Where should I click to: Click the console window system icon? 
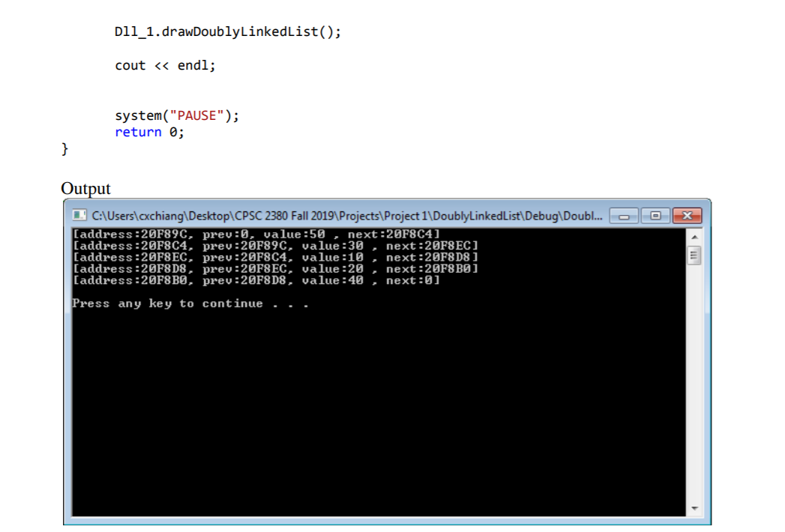click(x=78, y=216)
